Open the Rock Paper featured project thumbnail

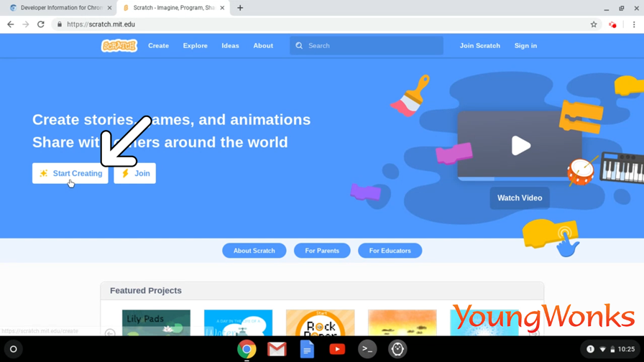coord(321,322)
